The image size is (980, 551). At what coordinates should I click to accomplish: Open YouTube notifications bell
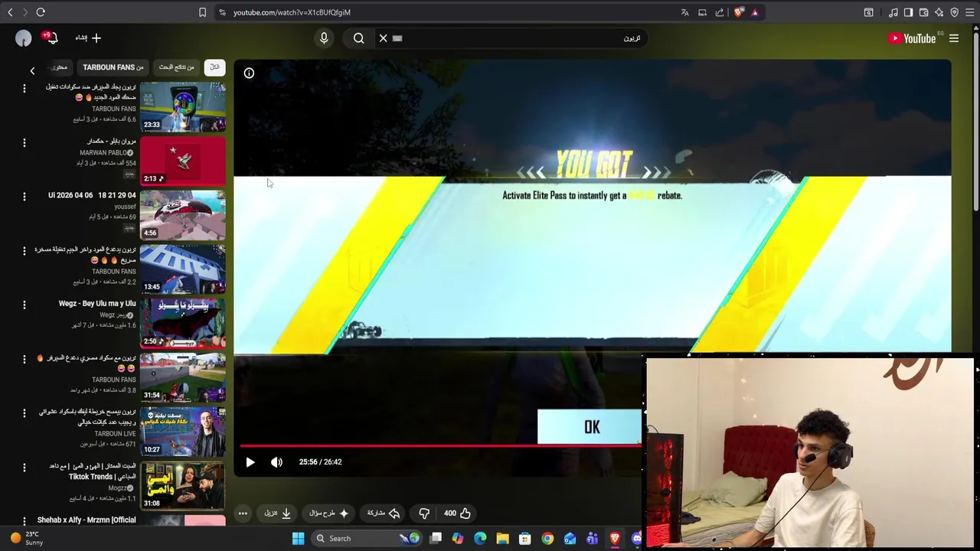51,38
